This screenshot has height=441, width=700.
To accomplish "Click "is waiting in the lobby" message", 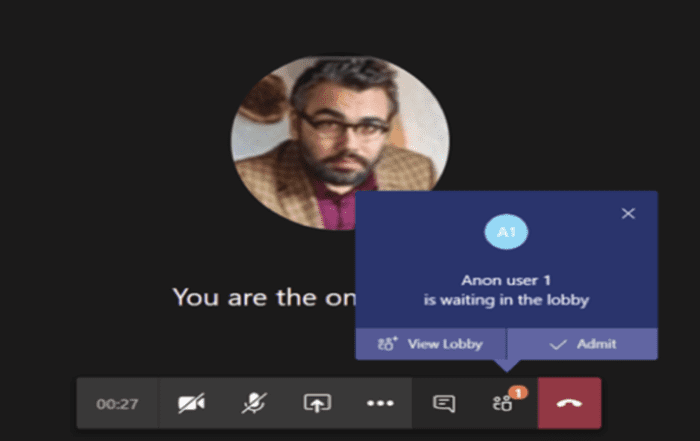I will pyautogui.click(x=506, y=300).
